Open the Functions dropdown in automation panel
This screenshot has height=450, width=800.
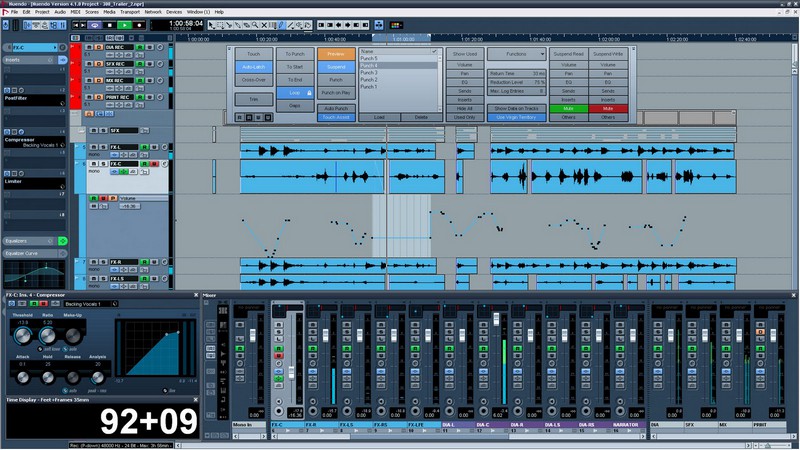(x=517, y=53)
